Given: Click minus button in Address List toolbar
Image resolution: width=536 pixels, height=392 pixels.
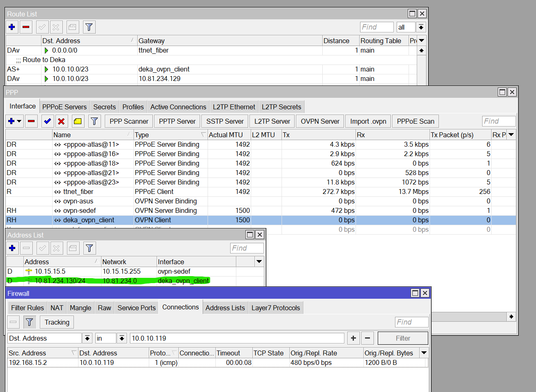Looking at the screenshot, I should pyautogui.click(x=26, y=248).
